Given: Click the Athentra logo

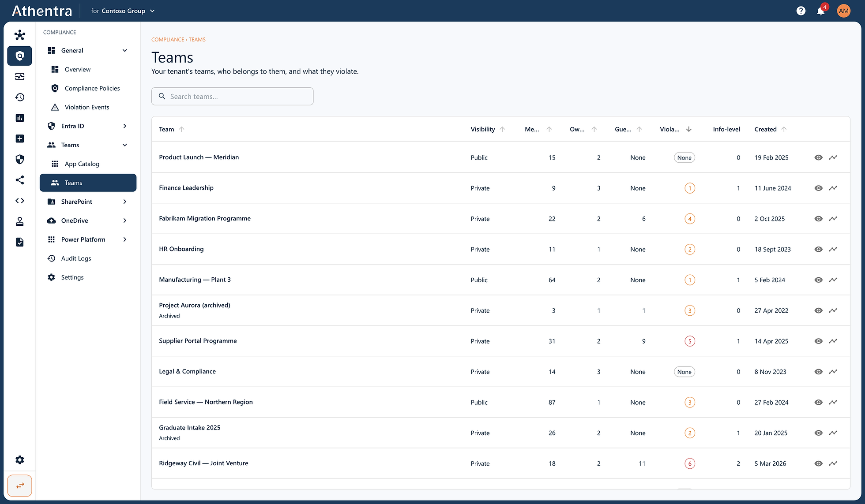Looking at the screenshot, I should pos(42,11).
